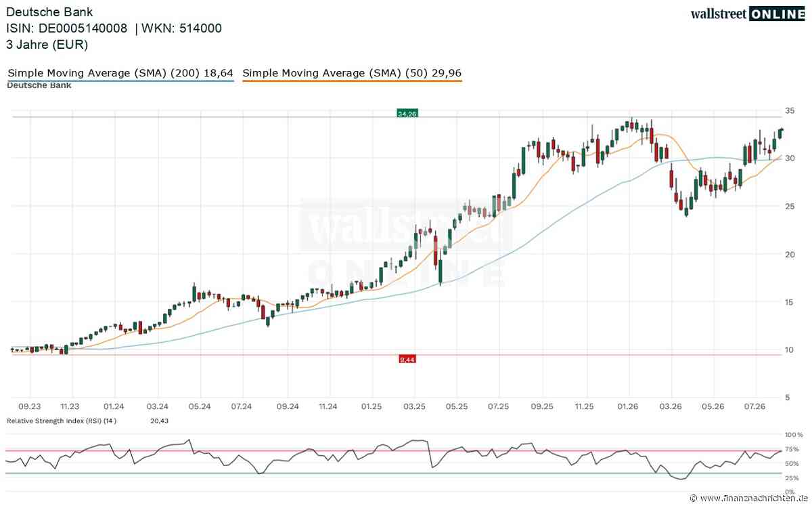The height and width of the screenshot is (508, 812).
Task: Click the 100 % RSI axis label
Action: 794,434
